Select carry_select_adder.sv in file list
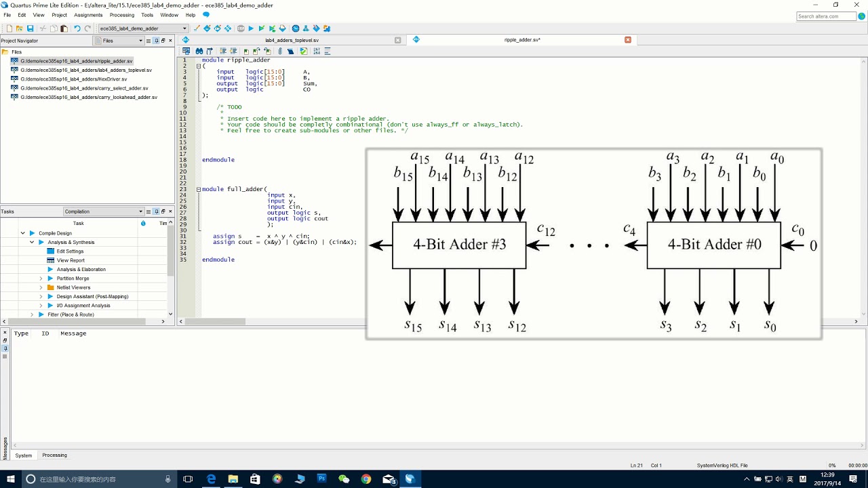Viewport: 868px width, 488px height. click(79, 88)
